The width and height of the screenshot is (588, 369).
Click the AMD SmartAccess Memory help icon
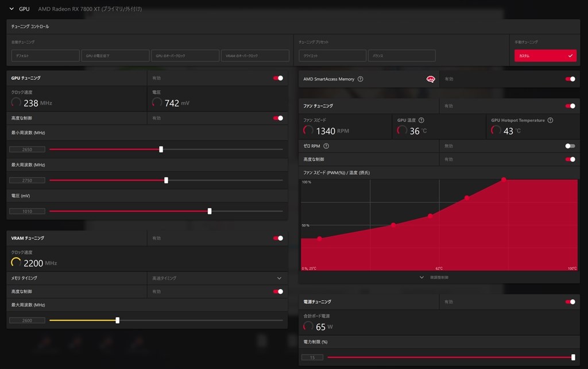360,79
